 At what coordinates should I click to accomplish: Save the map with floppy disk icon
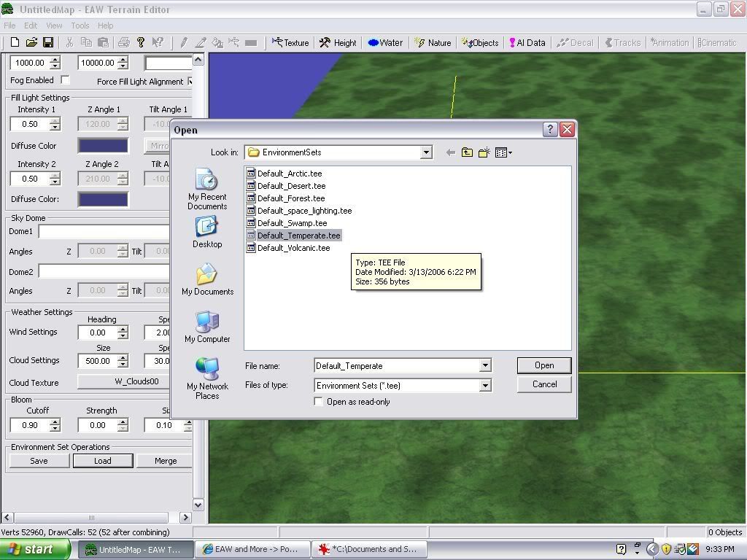[x=48, y=42]
